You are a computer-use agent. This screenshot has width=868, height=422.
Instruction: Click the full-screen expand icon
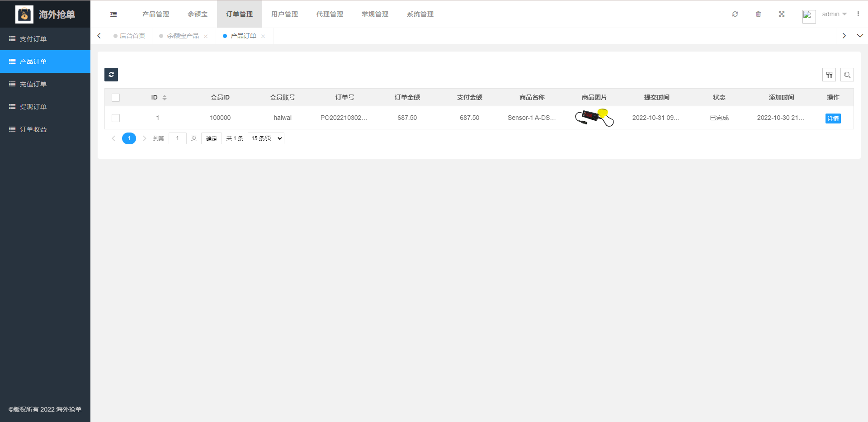tap(782, 14)
